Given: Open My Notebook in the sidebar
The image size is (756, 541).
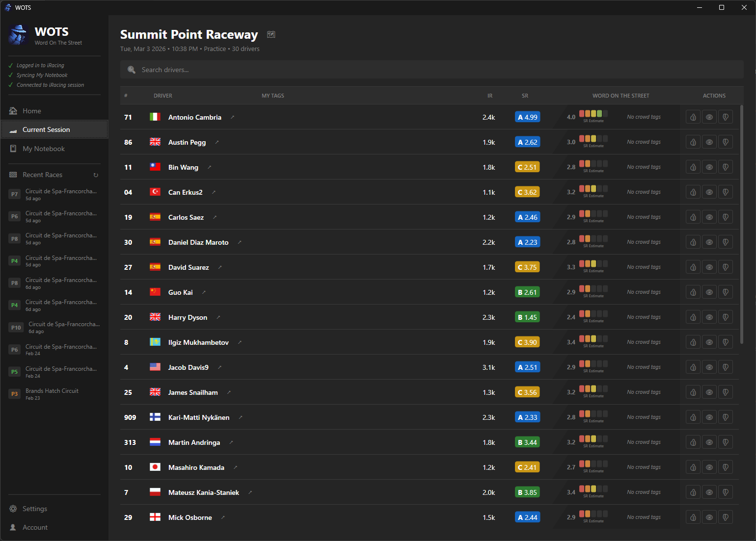Looking at the screenshot, I should coord(44,149).
